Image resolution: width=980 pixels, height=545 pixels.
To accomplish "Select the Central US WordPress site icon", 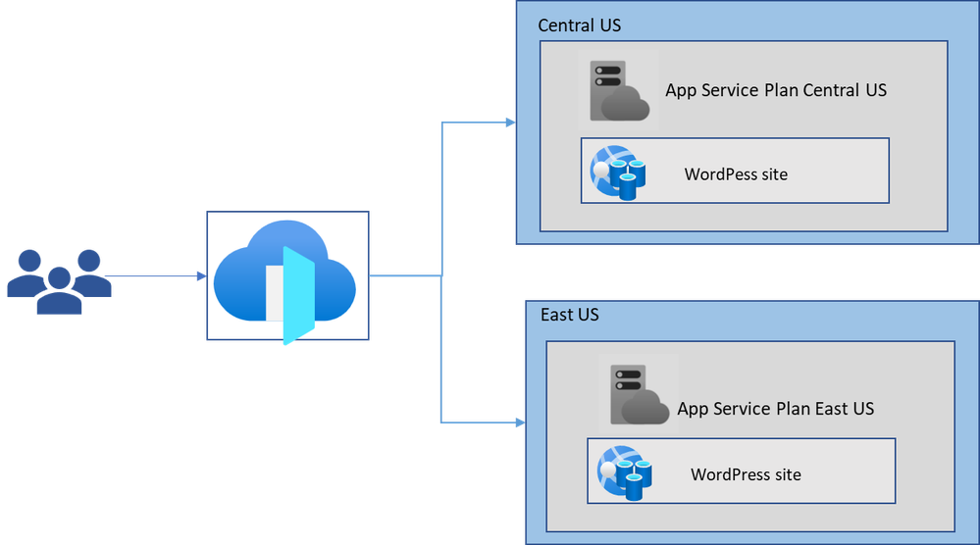I will point(618,173).
